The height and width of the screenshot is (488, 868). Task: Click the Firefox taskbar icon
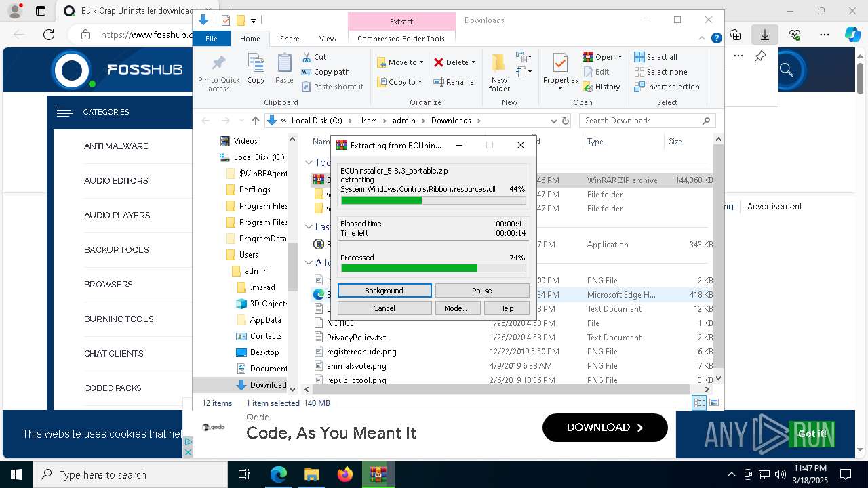tap(345, 474)
